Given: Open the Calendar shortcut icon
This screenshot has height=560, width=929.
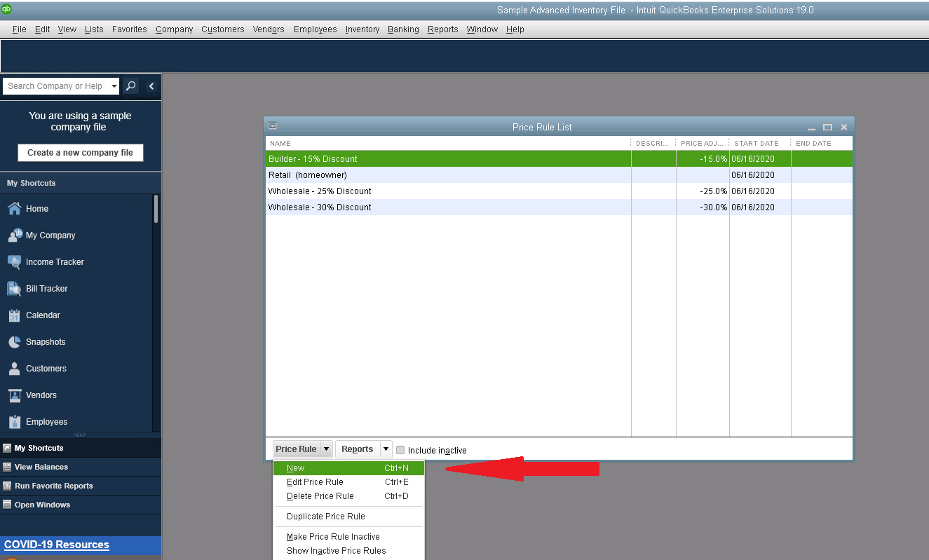Looking at the screenshot, I should coord(14,315).
